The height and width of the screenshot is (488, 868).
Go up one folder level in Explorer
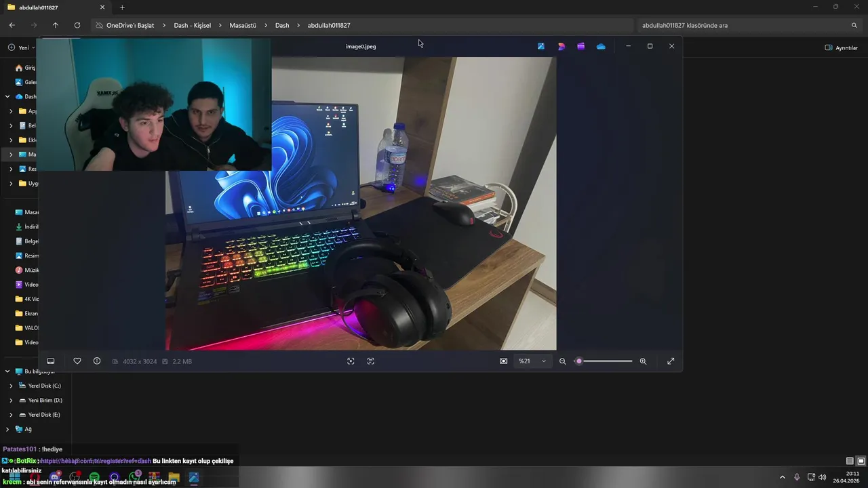click(56, 25)
